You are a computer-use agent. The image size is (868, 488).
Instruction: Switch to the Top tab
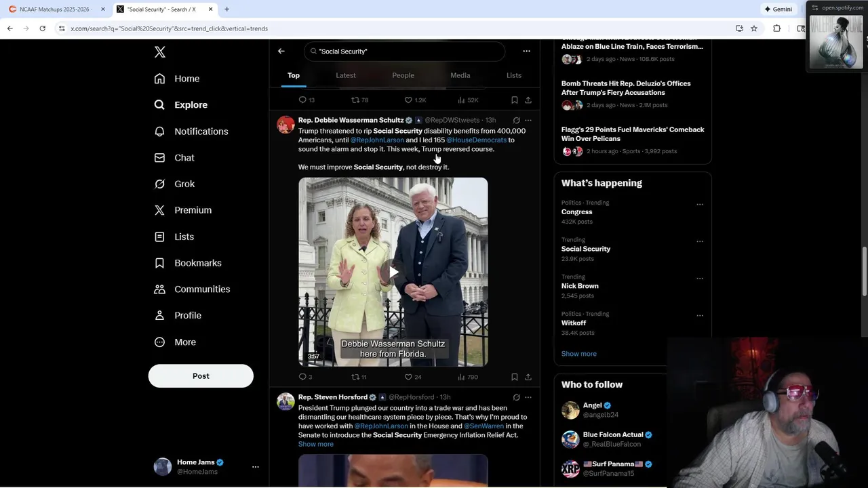(x=294, y=75)
